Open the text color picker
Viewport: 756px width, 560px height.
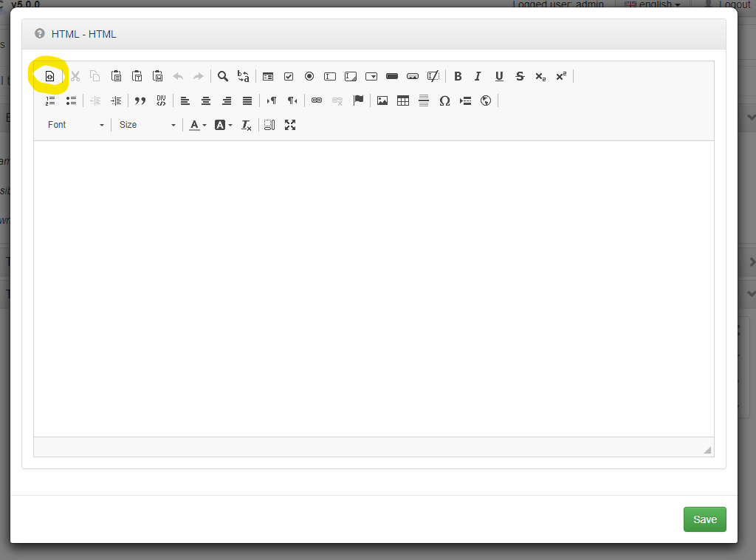(197, 125)
